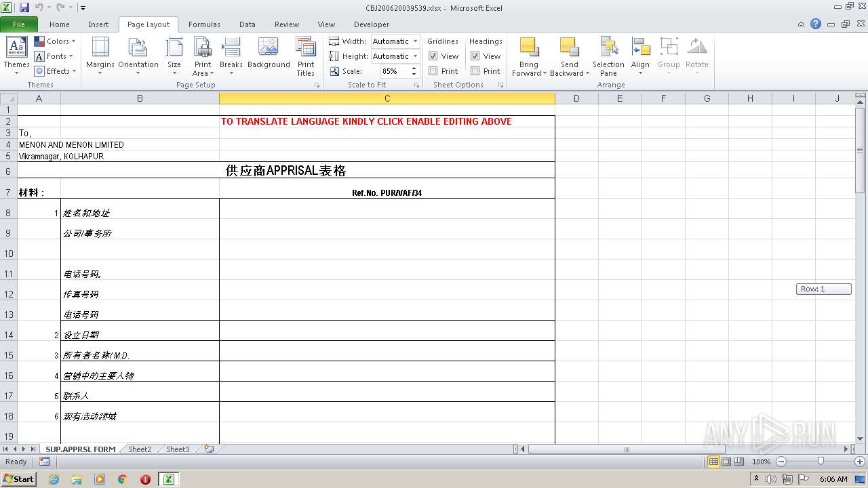
Task: Save the workbook from Quick Access
Action: coord(24,7)
